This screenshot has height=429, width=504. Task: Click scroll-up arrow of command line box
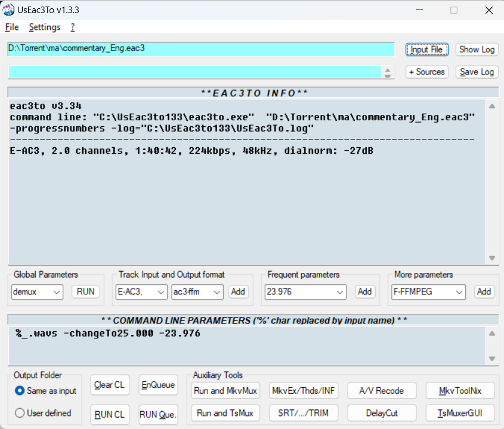[492, 333]
